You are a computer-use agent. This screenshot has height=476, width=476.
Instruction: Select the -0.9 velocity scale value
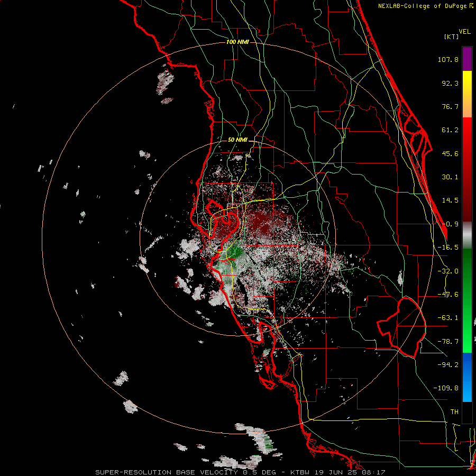click(x=450, y=224)
